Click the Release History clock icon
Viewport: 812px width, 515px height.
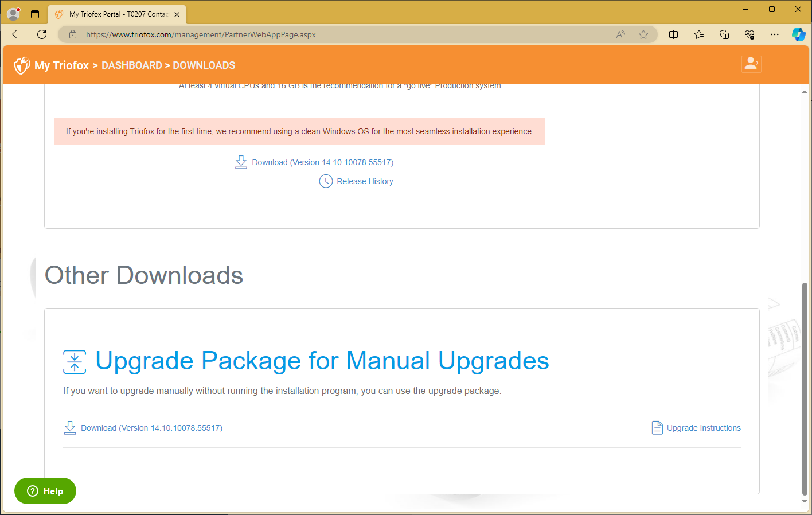pos(326,181)
